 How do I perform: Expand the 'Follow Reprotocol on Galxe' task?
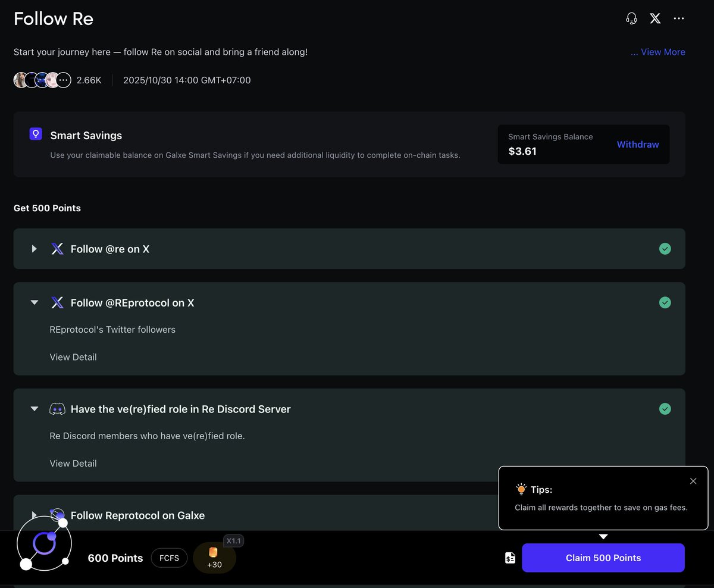34,515
